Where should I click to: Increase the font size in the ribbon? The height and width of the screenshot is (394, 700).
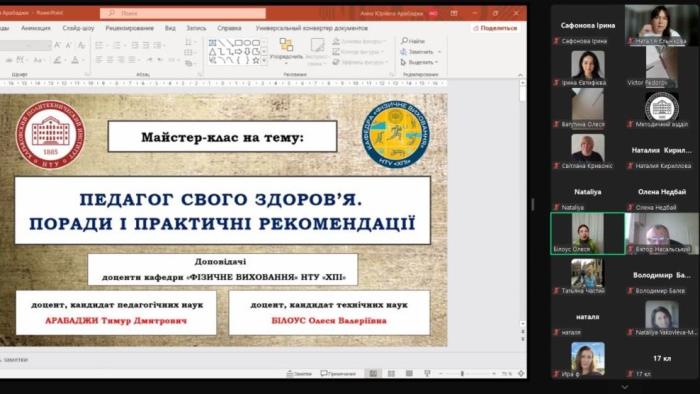pos(57,45)
